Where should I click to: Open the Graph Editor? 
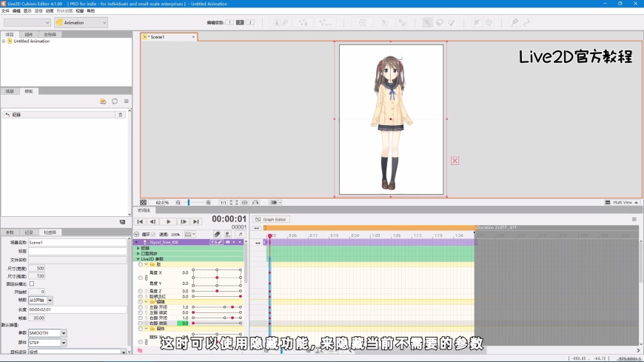(x=271, y=219)
